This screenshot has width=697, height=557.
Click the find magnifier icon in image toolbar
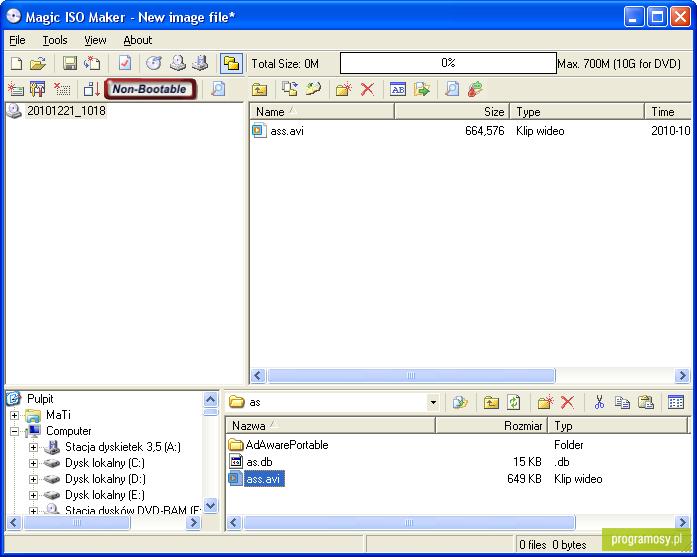point(452,89)
